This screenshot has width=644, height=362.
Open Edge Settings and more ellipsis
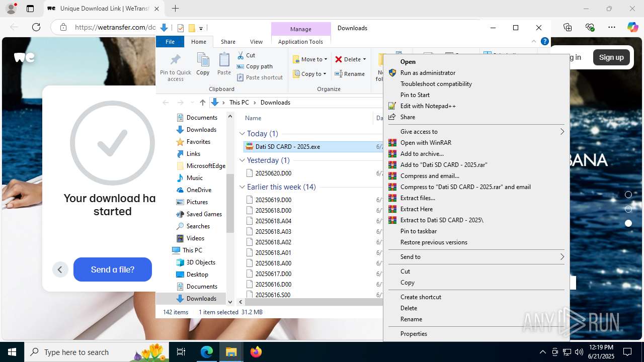pyautogui.click(x=612, y=27)
